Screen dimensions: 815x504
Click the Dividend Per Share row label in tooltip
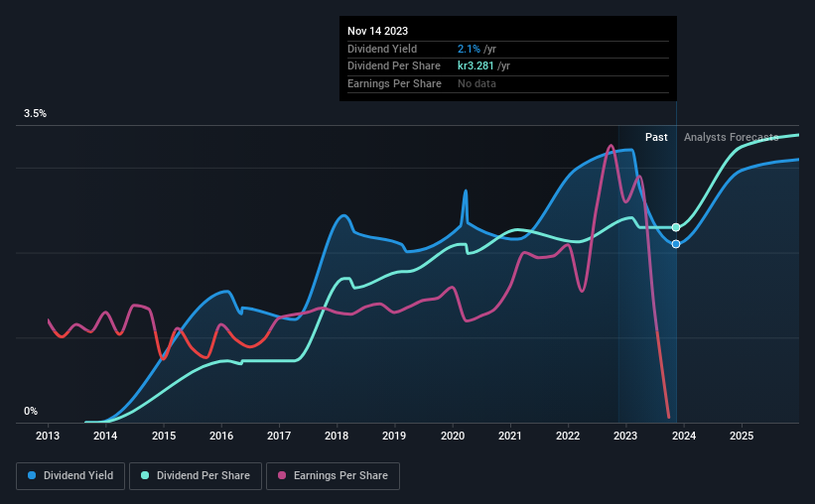tap(394, 66)
